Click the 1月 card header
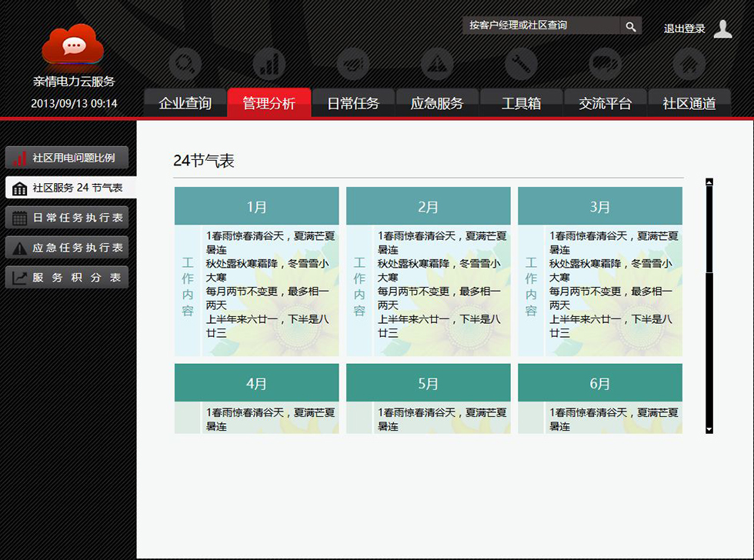The height and width of the screenshot is (560, 754). click(257, 206)
